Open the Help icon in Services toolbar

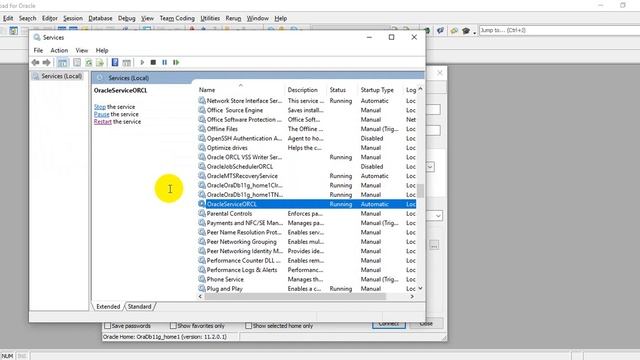tap(115, 62)
